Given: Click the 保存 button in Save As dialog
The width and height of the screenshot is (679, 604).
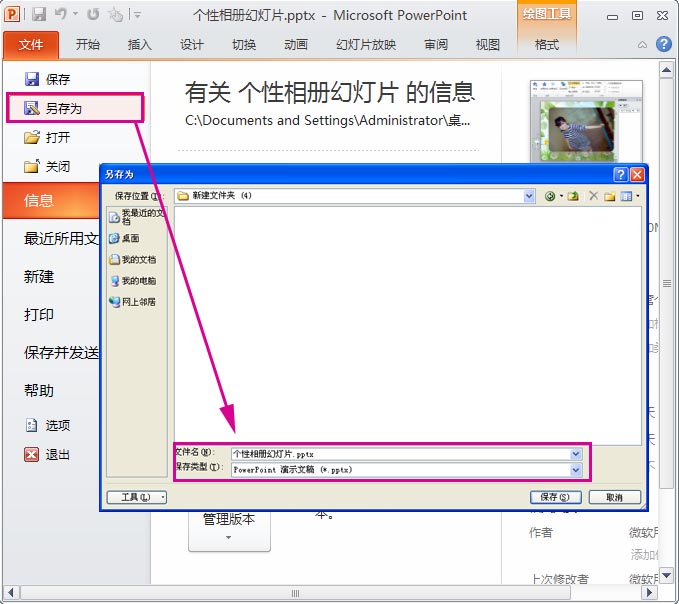Looking at the screenshot, I should tap(555, 497).
